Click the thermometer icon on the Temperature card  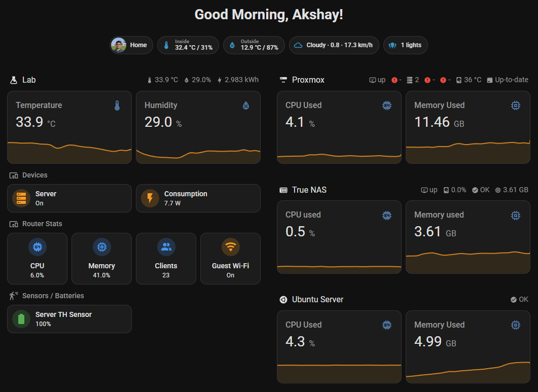click(x=118, y=105)
